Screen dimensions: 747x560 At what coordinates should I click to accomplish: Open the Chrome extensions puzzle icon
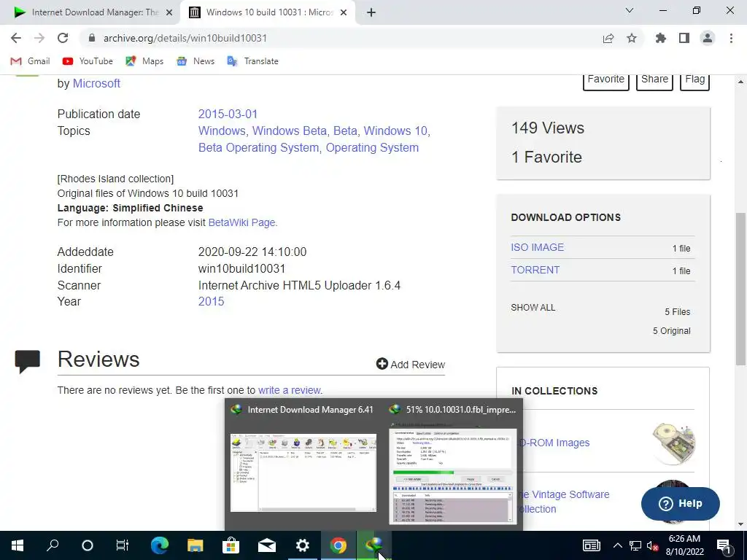coord(661,38)
